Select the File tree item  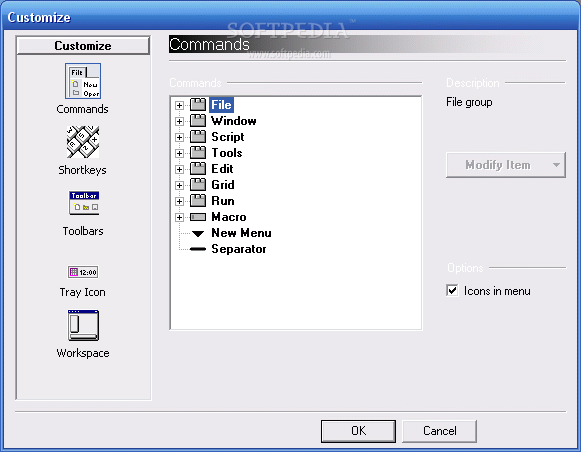click(x=221, y=105)
